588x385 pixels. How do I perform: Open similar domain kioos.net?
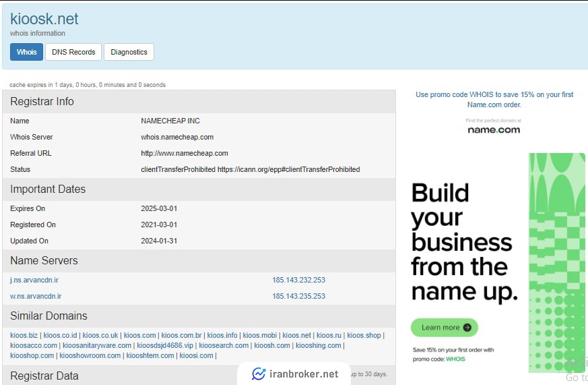tap(296, 335)
